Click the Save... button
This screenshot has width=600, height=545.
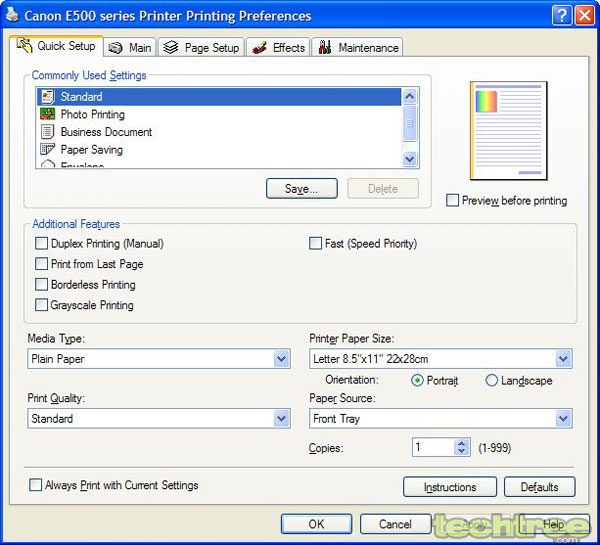[302, 188]
